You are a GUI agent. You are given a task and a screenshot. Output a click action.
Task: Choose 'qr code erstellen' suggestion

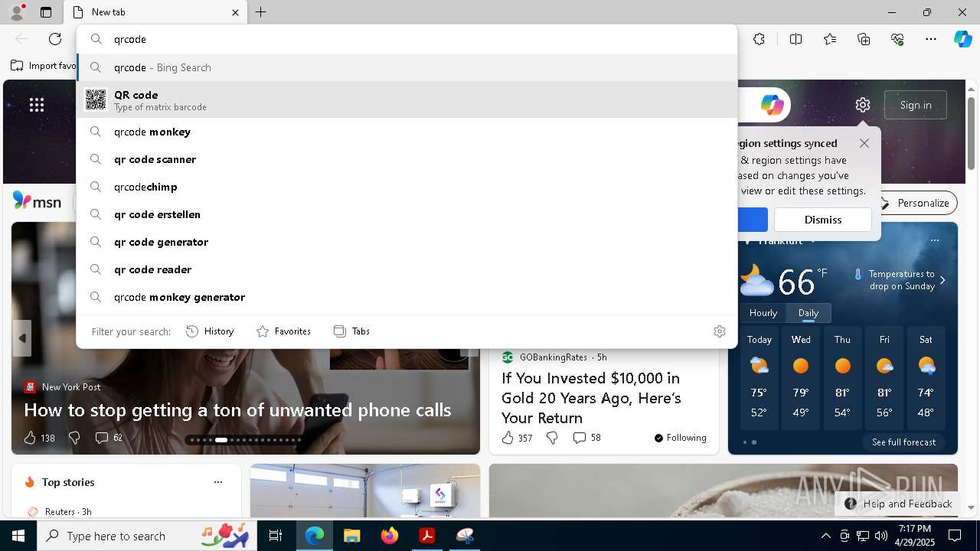point(407,214)
